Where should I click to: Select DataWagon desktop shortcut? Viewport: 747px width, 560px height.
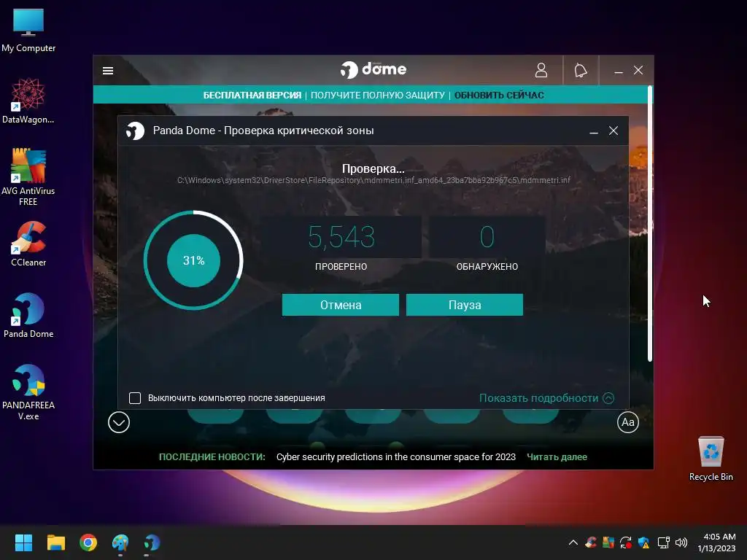coord(28,101)
